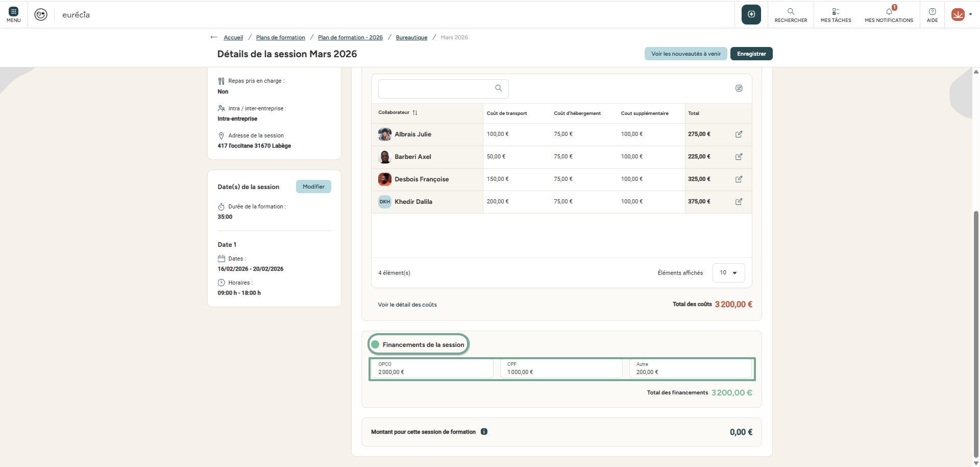This screenshot has height=467, width=980.
Task: Show info about Montant pour cette session
Action: (484, 432)
